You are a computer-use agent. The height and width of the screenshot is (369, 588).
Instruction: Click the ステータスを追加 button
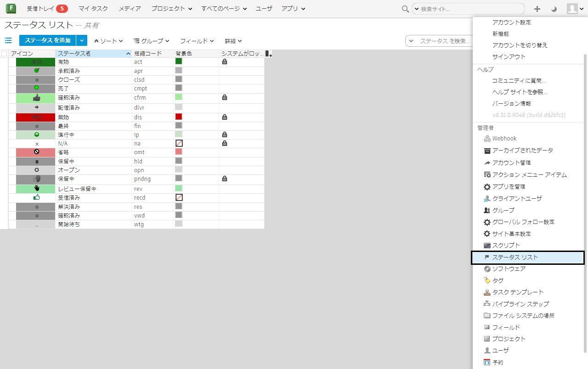(x=48, y=41)
